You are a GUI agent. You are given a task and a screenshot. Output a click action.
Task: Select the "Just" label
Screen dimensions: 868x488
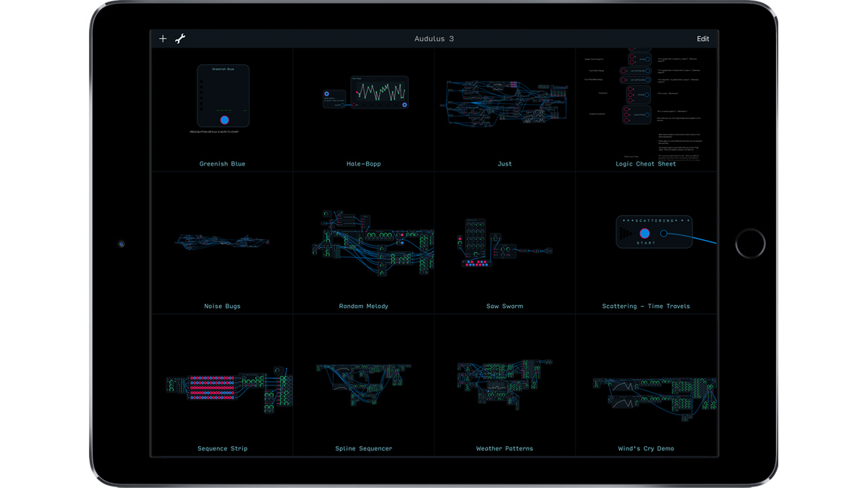coord(504,164)
